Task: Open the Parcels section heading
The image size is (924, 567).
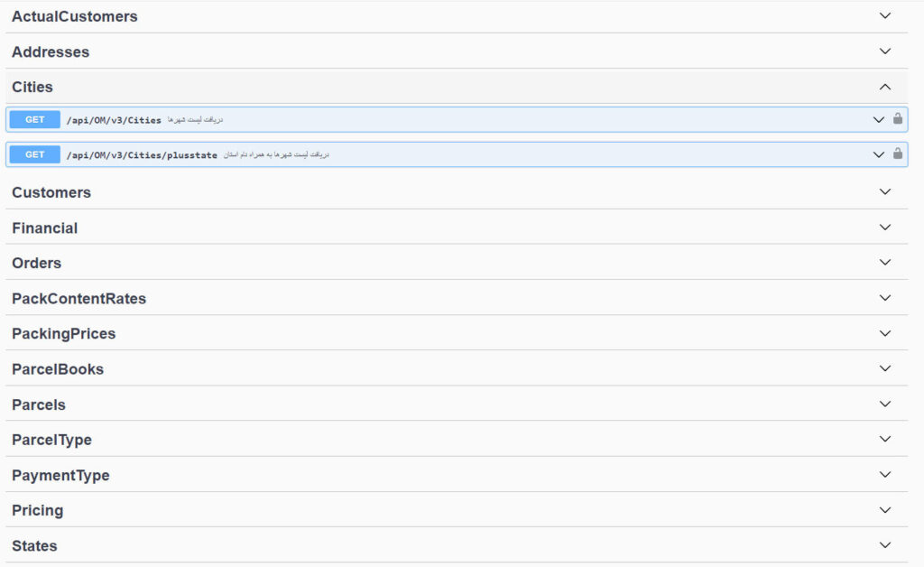Action: tap(39, 404)
